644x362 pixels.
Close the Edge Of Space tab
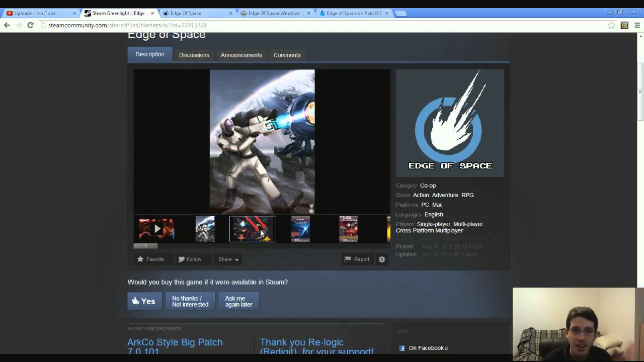click(x=231, y=14)
